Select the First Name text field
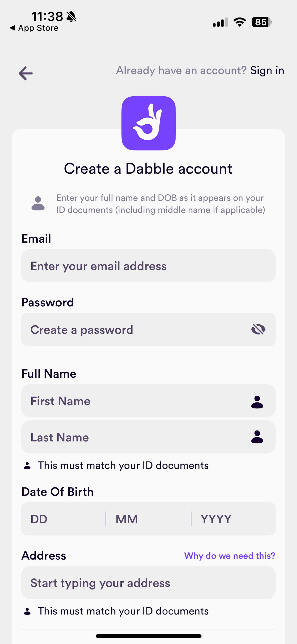The image size is (297, 644). (x=135, y=401)
